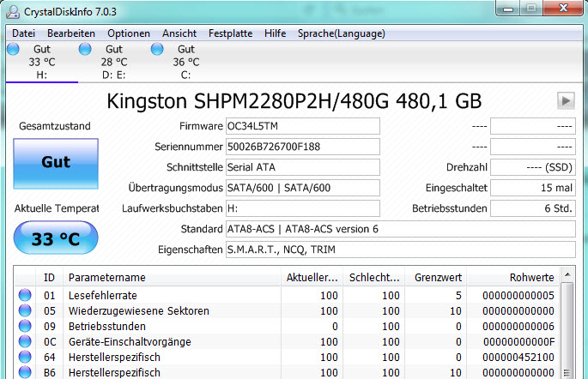Maximize the CrystalDiskInfo window

pos(531,9)
